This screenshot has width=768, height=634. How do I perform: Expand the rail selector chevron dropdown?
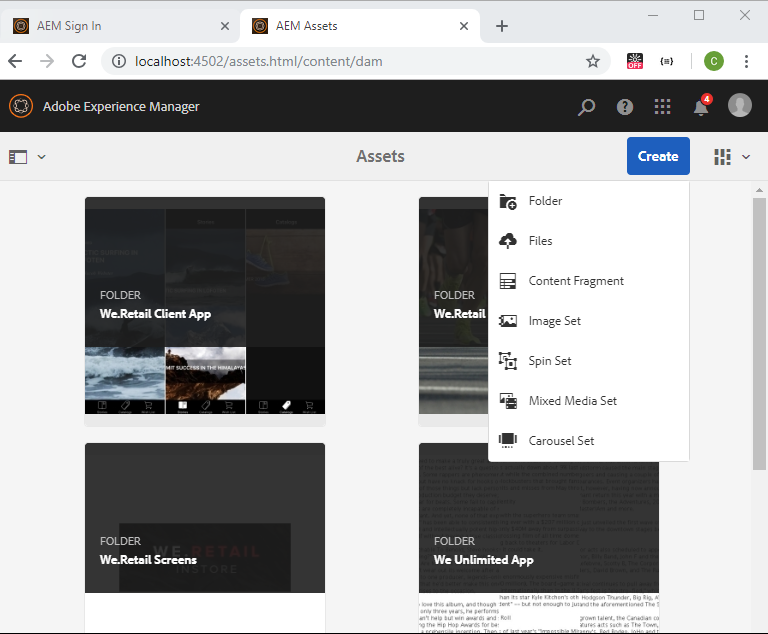[42, 157]
